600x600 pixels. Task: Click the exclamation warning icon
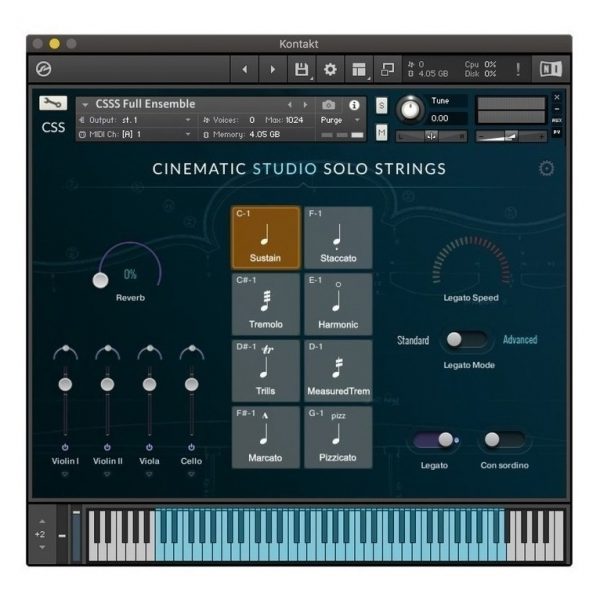[x=518, y=69]
